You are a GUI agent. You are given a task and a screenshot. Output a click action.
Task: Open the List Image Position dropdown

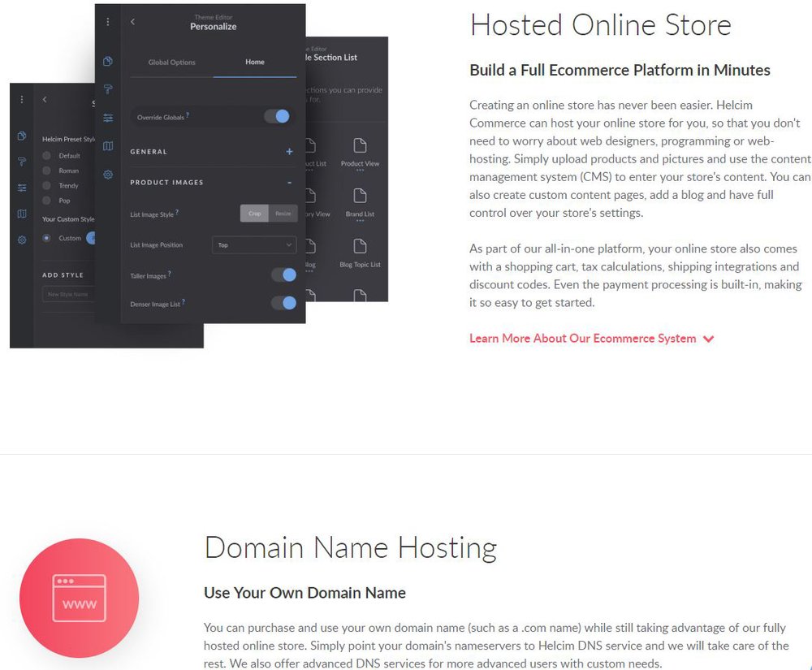tap(254, 244)
